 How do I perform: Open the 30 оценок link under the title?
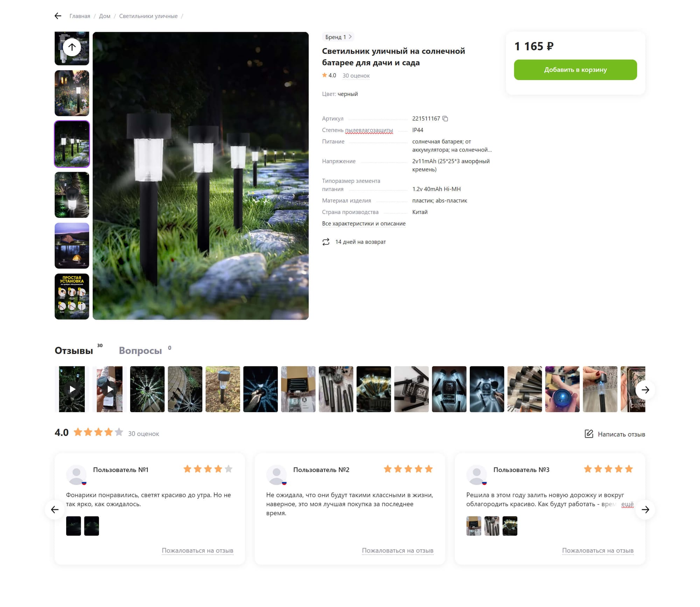coord(356,76)
